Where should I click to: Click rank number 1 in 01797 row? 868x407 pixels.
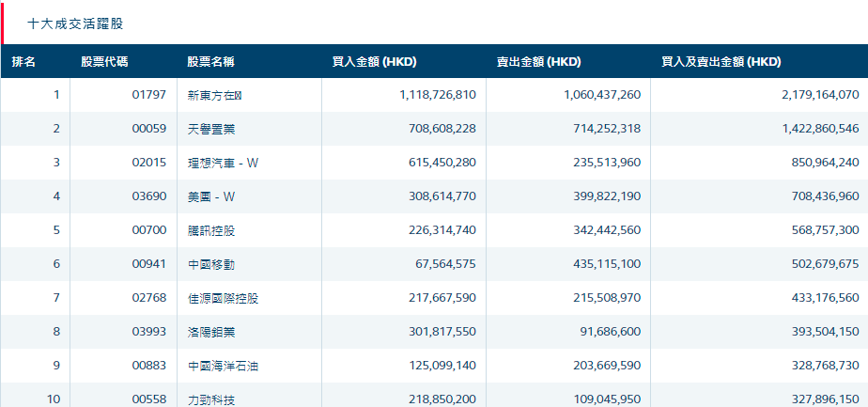click(x=56, y=95)
